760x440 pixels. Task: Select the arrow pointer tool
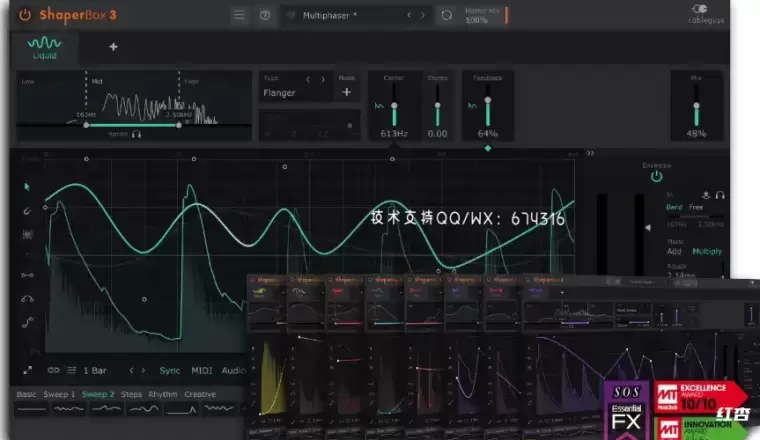coord(27,187)
